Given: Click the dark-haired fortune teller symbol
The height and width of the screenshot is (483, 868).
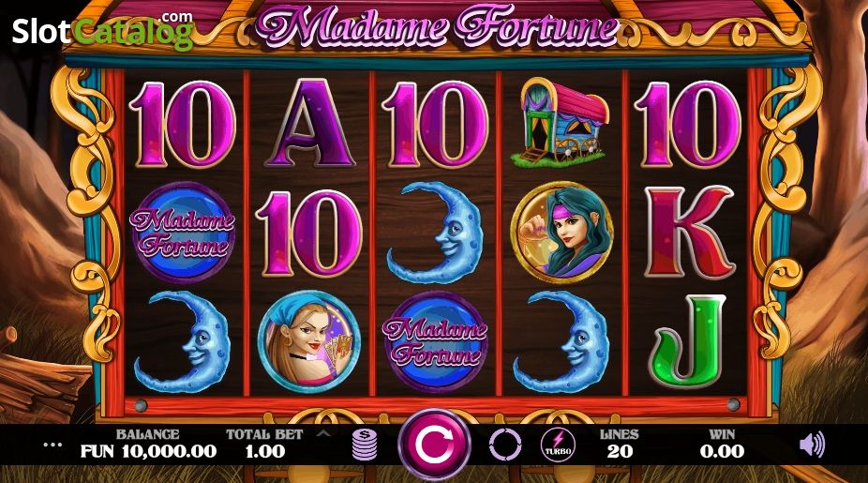Looking at the screenshot, I should (562, 232).
